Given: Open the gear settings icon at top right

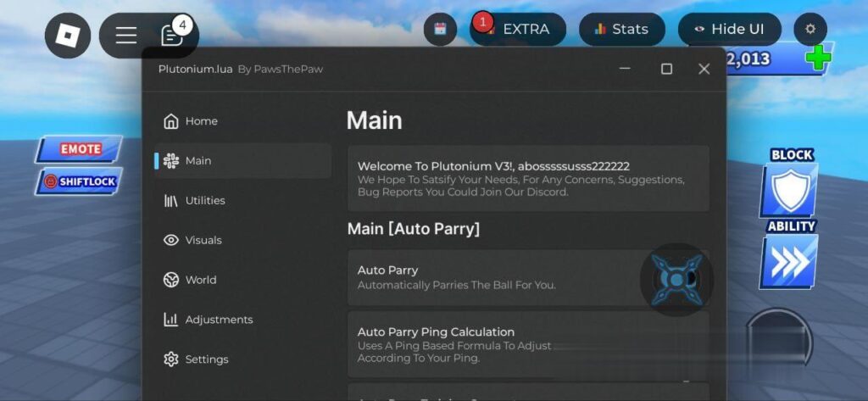Looking at the screenshot, I should (810, 29).
